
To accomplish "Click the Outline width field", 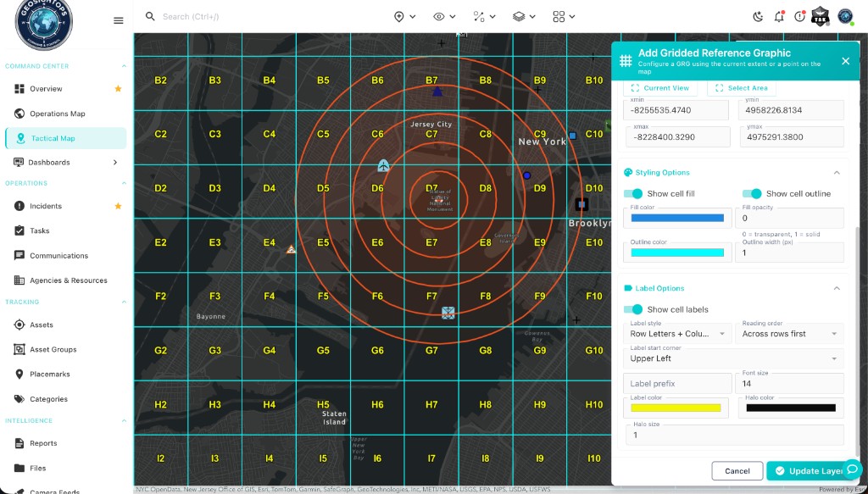I will click(789, 253).
